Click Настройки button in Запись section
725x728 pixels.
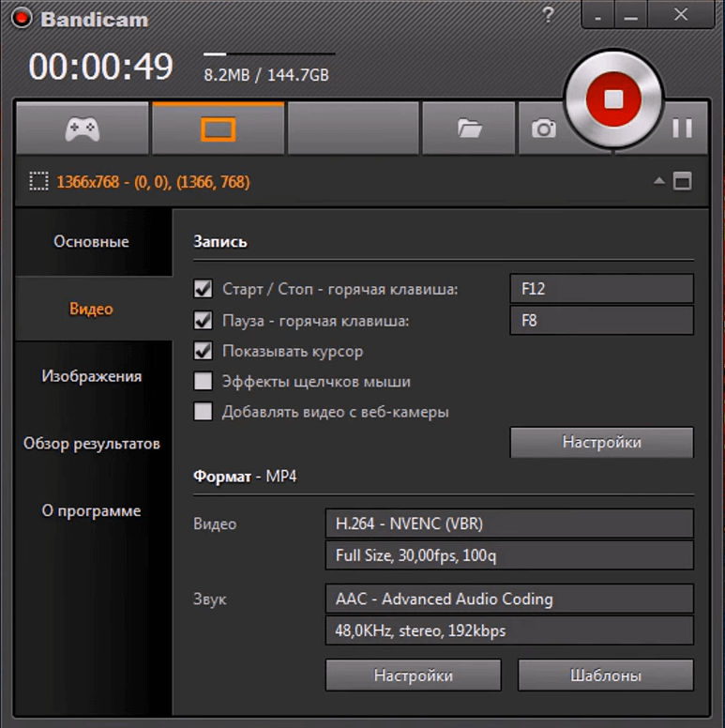tap(602, 442)
